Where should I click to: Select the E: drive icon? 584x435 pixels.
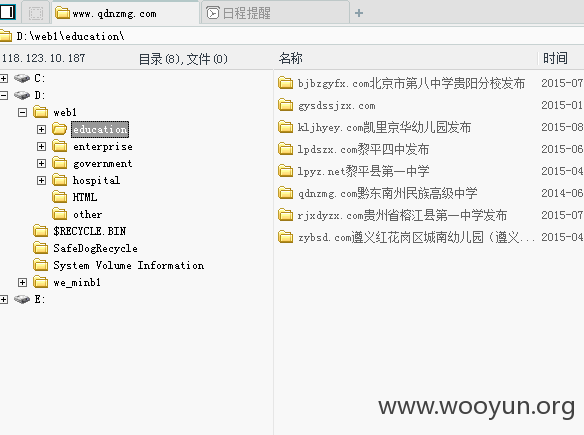tap(22, 299)
